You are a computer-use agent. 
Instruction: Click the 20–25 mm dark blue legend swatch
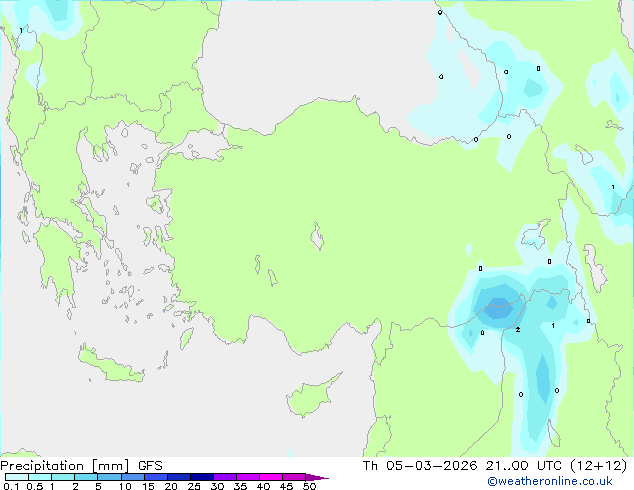pos(178,477)
